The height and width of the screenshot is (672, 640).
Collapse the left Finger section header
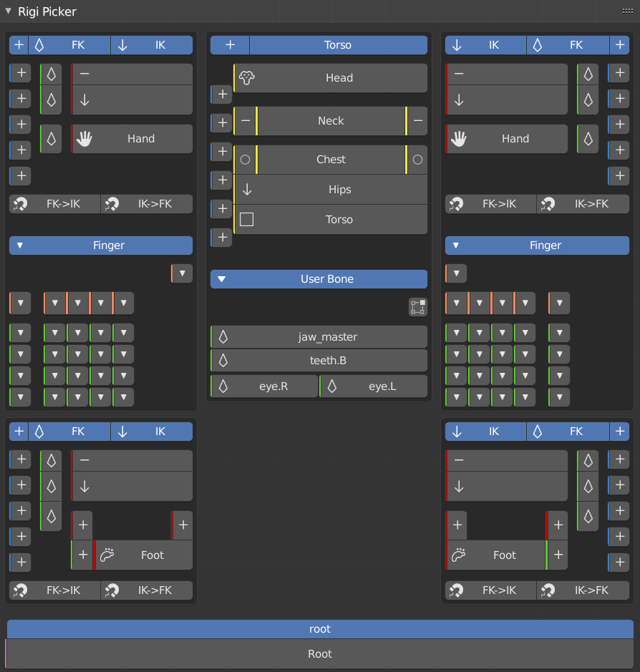pos(21,245)
